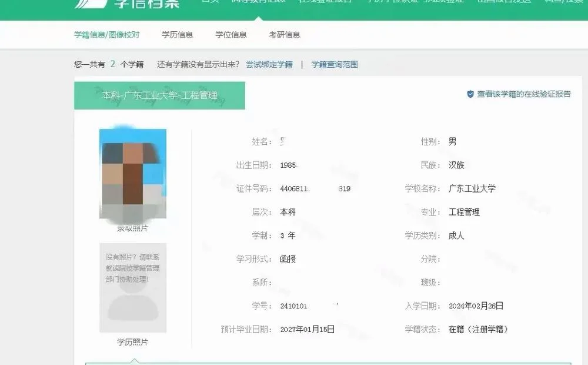Click the enrollment date 2024年02月26日
This screenshot has width=588, height=365.
476,306
